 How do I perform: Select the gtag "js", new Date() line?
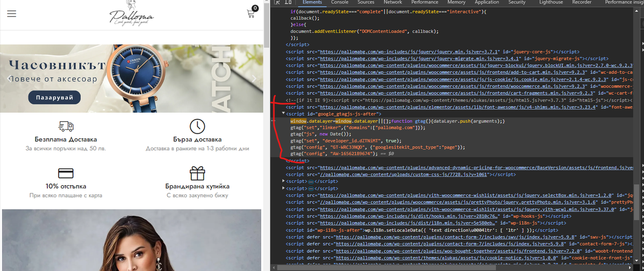[321, 134]
